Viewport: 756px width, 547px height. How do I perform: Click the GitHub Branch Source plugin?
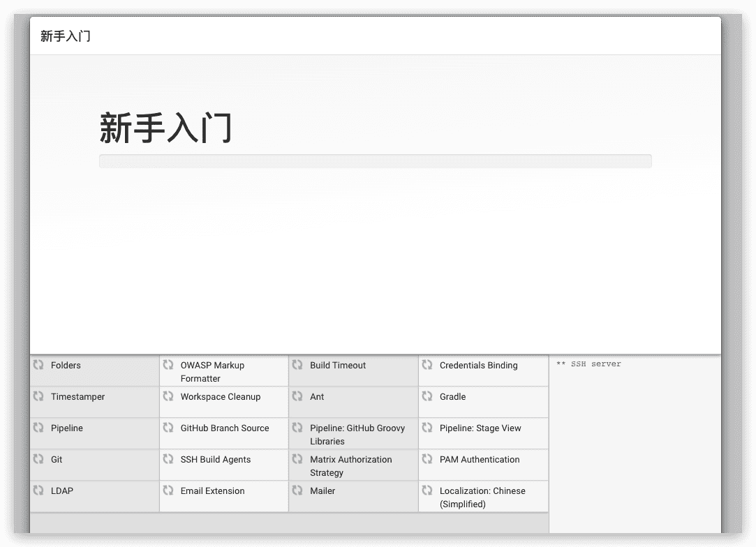224,428
